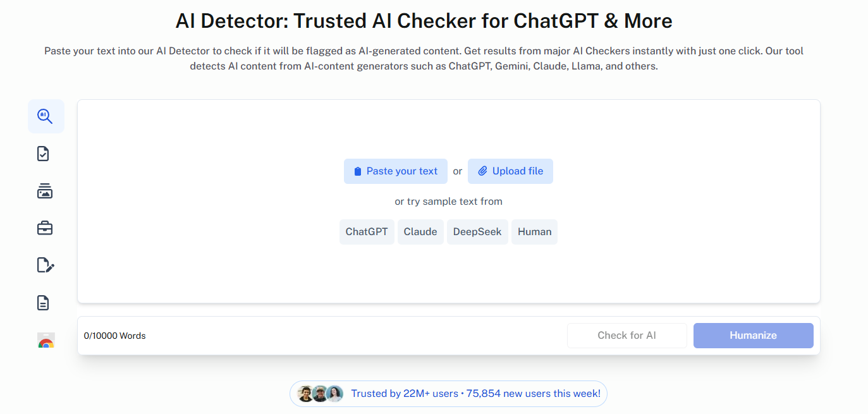The height and width of the screenshot is (414, 868).
Task: Select the AI Detector magnifier tool in sidebar
Action: 46,116
